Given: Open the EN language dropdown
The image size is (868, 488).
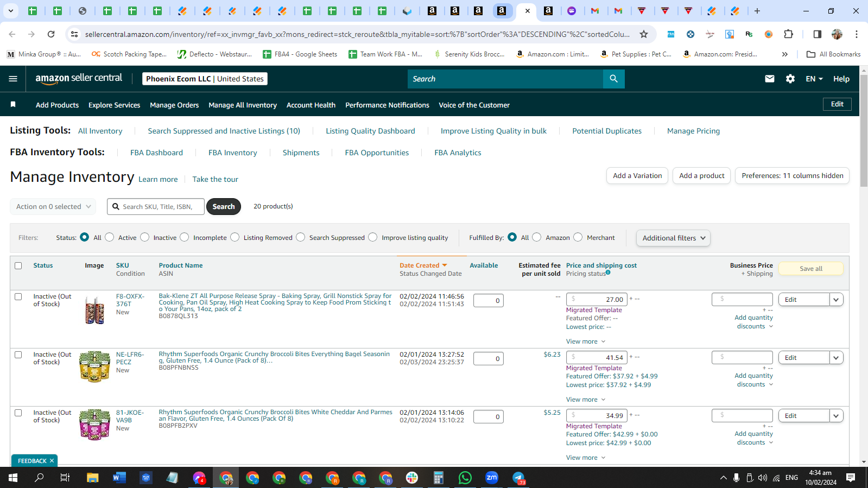Looking at the screenshot, I should 814,79.
